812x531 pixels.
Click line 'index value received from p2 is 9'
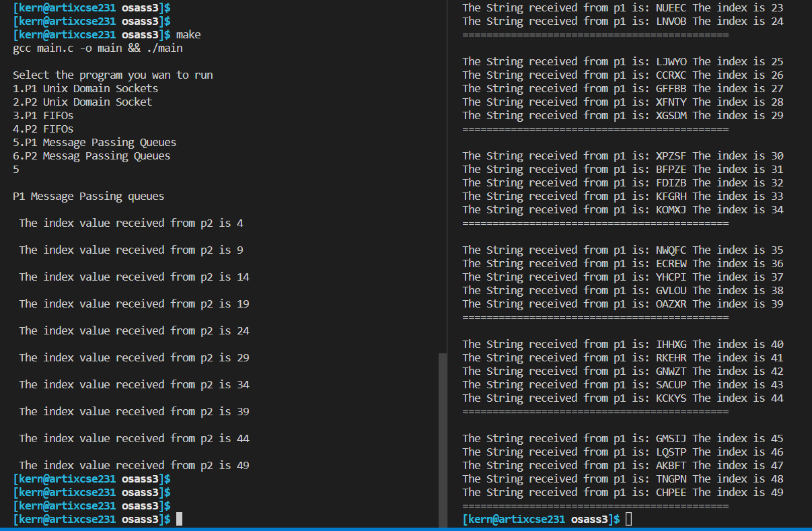[x=131, y=250]
